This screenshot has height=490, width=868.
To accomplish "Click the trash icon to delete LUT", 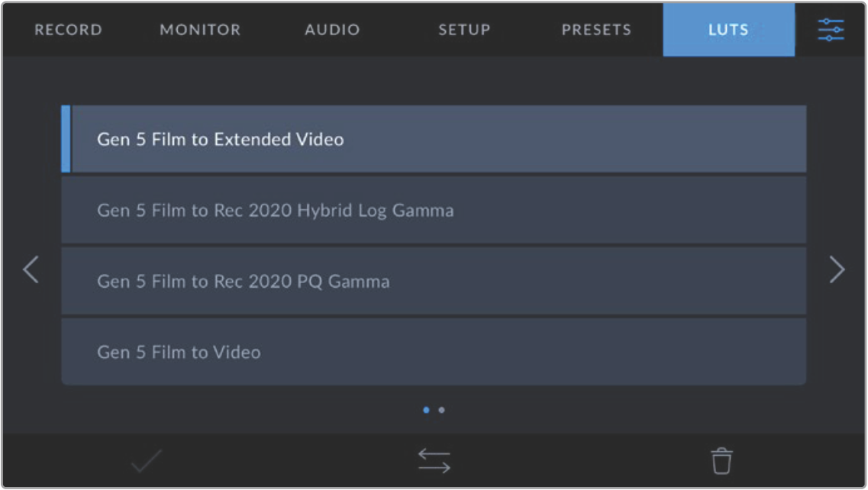I will (721, 461).
